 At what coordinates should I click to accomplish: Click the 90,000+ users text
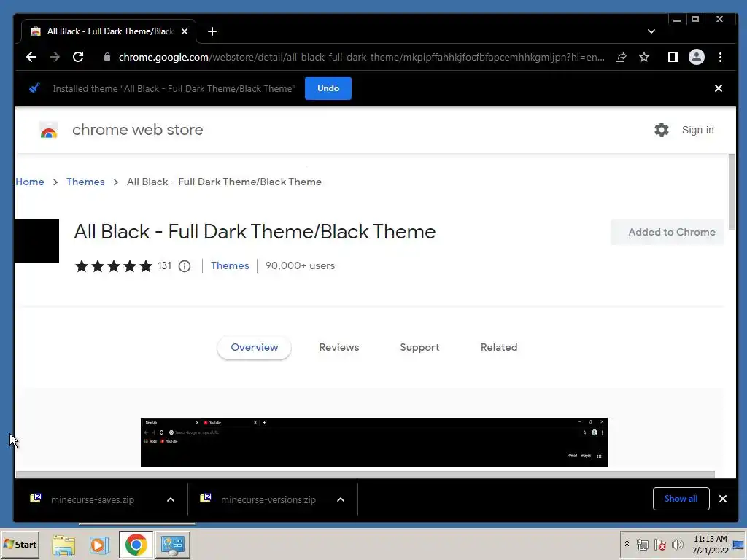300,265
